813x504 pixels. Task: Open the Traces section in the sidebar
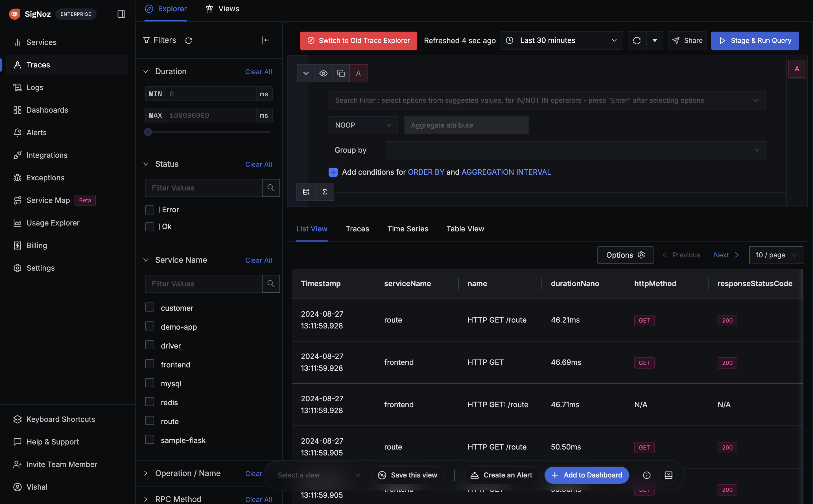click(38, 65)
